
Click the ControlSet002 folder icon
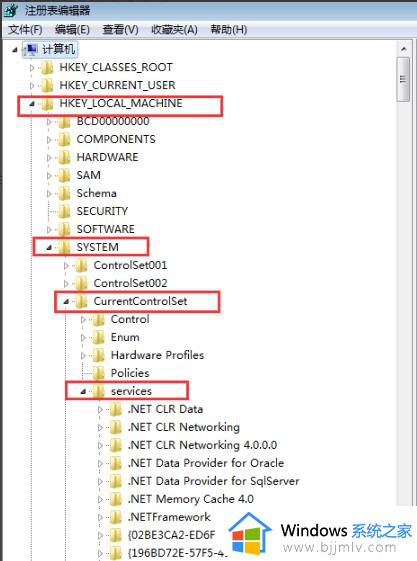[82, 283]
